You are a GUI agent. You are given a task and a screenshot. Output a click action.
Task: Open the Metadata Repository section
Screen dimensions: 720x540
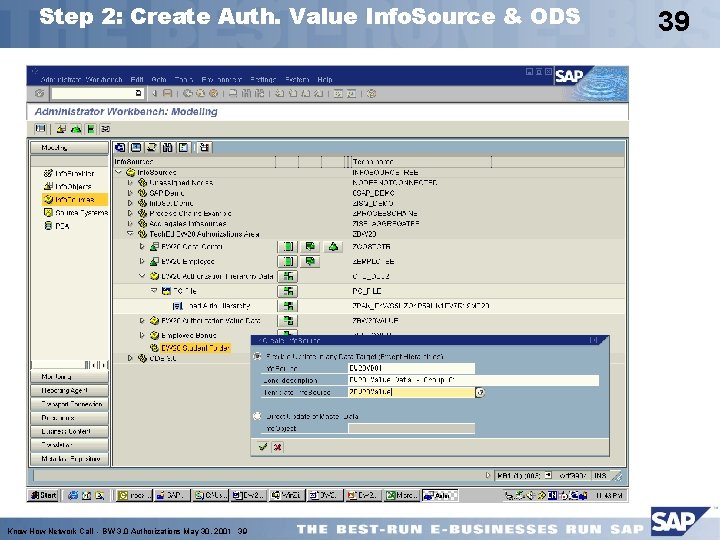[69, 459]
